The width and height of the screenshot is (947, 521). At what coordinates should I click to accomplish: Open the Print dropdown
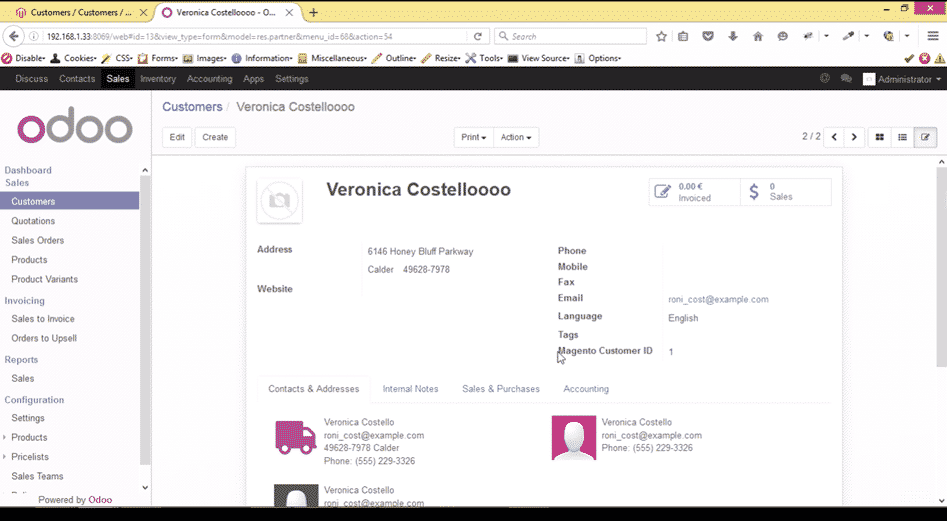click(471, 137)
